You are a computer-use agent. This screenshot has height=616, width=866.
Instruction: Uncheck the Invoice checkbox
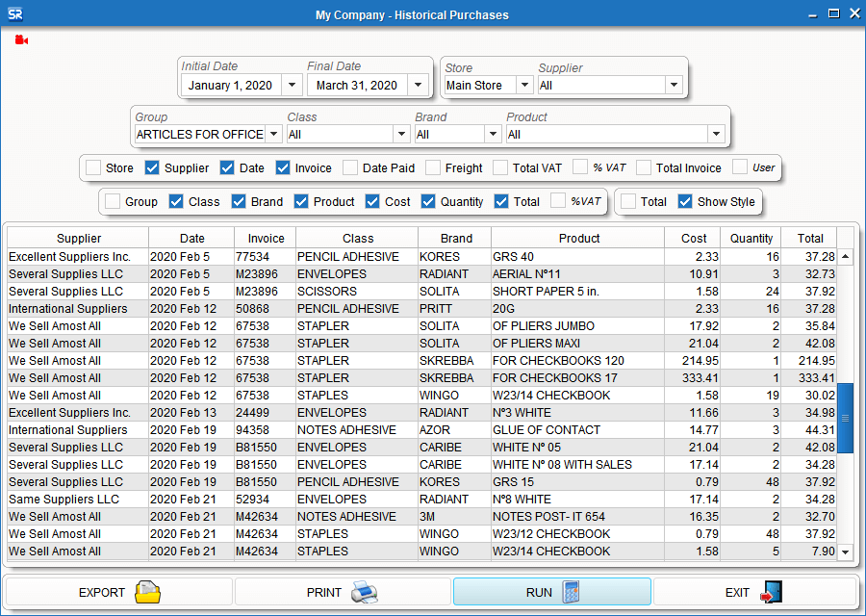pyautogui.click(x=283, y=167)
